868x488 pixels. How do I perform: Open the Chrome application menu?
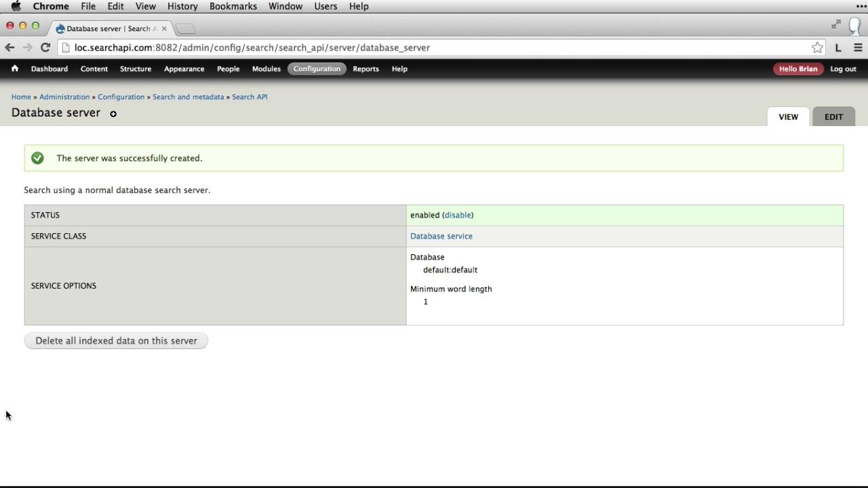[x=51, y=6]
